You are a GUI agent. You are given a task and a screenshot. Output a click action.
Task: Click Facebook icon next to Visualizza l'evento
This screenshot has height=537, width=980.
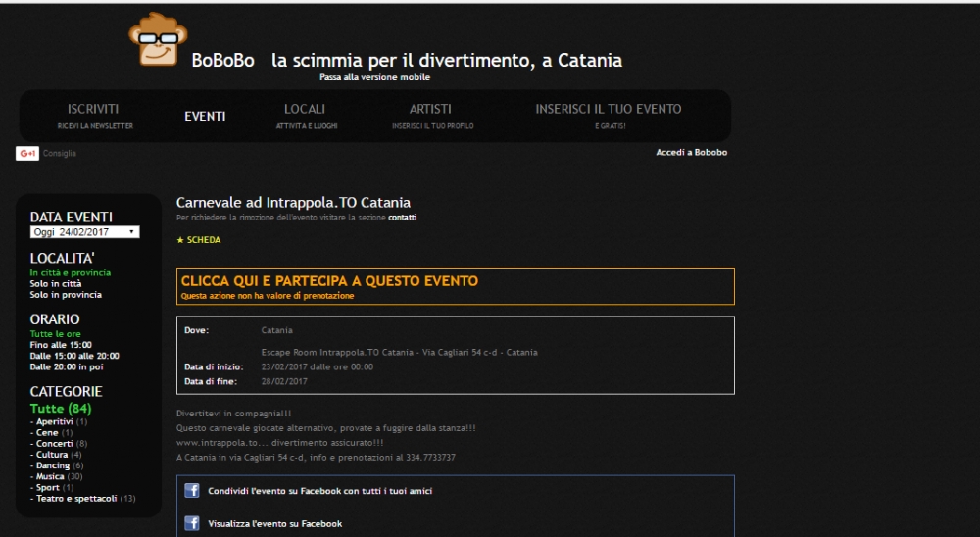click(192, 523)
